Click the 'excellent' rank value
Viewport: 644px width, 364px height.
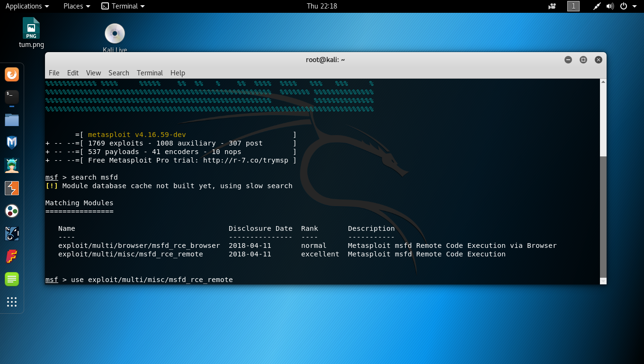(x=320, y=255)
